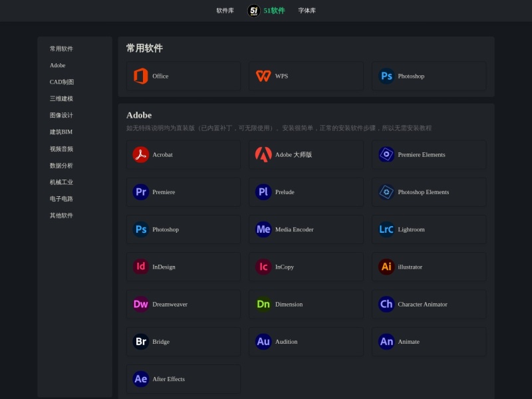Open the InDesign label
This screenshot has height=399, width=532.
pyautogui.click(x=164, y=267)
